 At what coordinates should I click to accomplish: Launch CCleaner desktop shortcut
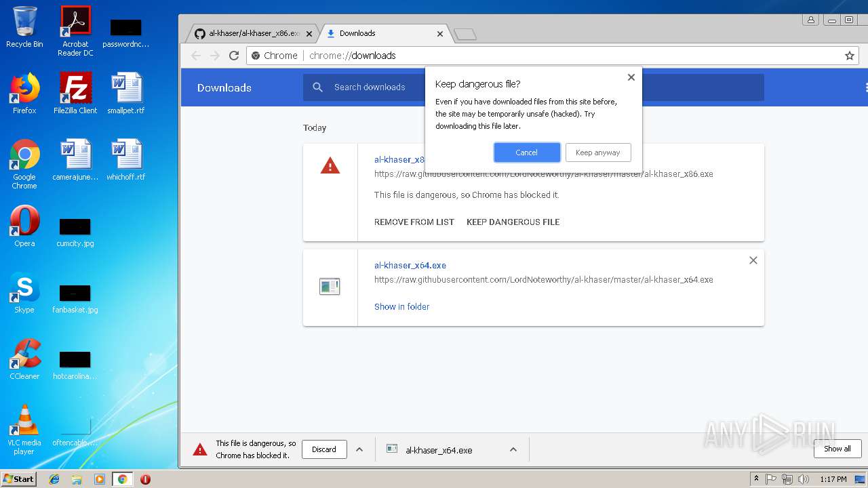coord(24,359)
